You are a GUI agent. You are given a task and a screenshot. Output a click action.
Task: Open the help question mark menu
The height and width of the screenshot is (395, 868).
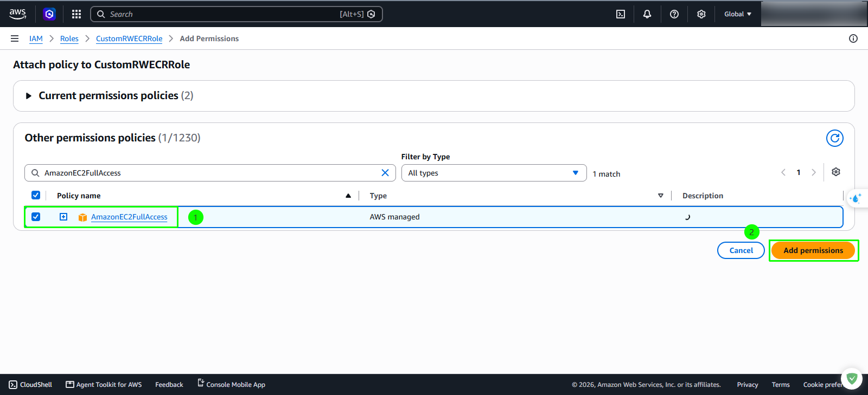point(674,14)
